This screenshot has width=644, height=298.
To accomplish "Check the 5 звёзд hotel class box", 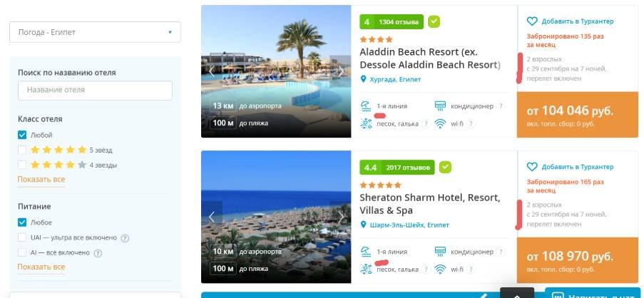I will pos(22,150).
